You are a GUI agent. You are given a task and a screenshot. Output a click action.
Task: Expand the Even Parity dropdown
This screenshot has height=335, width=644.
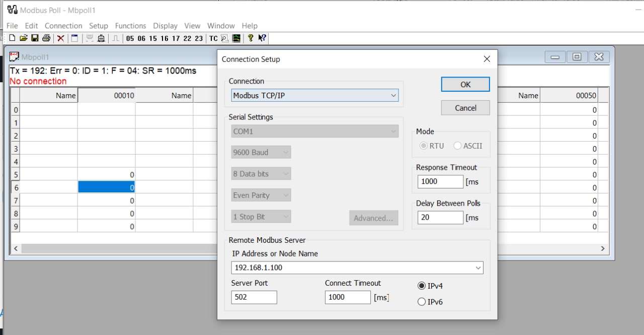285,195
